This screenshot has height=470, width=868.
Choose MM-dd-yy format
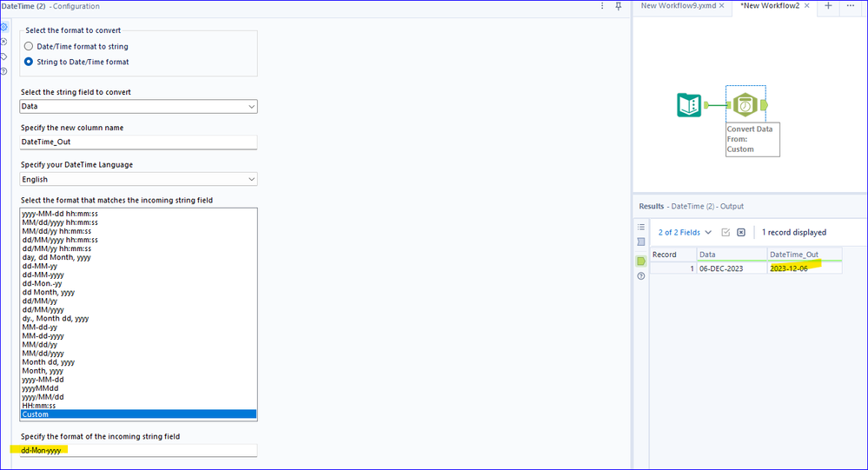pyautogui.click(x=138, y=328)
